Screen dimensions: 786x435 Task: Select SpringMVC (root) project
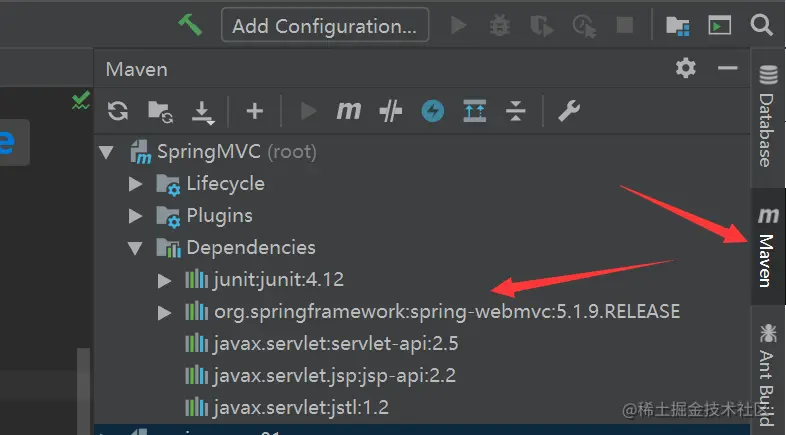(x=237, y=151)
